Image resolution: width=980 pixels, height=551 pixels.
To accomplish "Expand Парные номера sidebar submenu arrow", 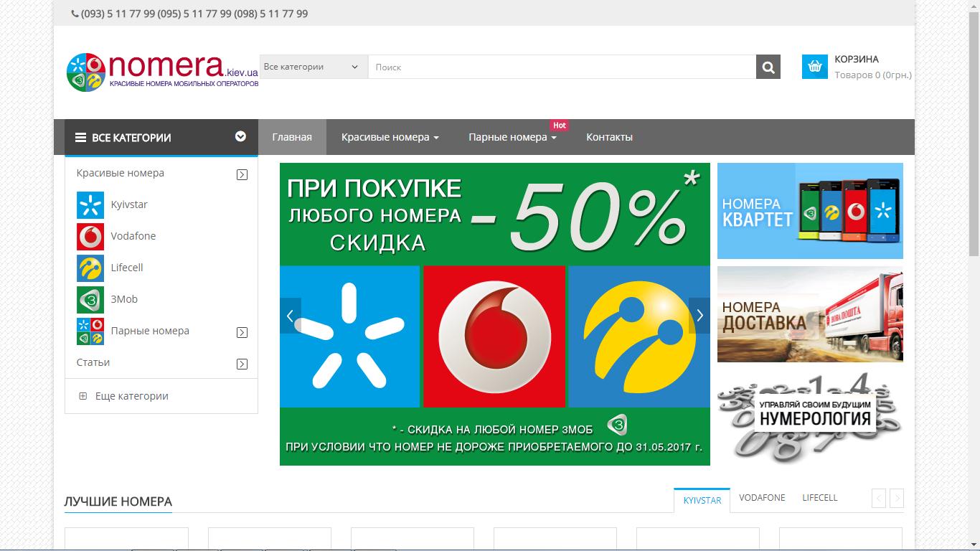I will (242, 332).
